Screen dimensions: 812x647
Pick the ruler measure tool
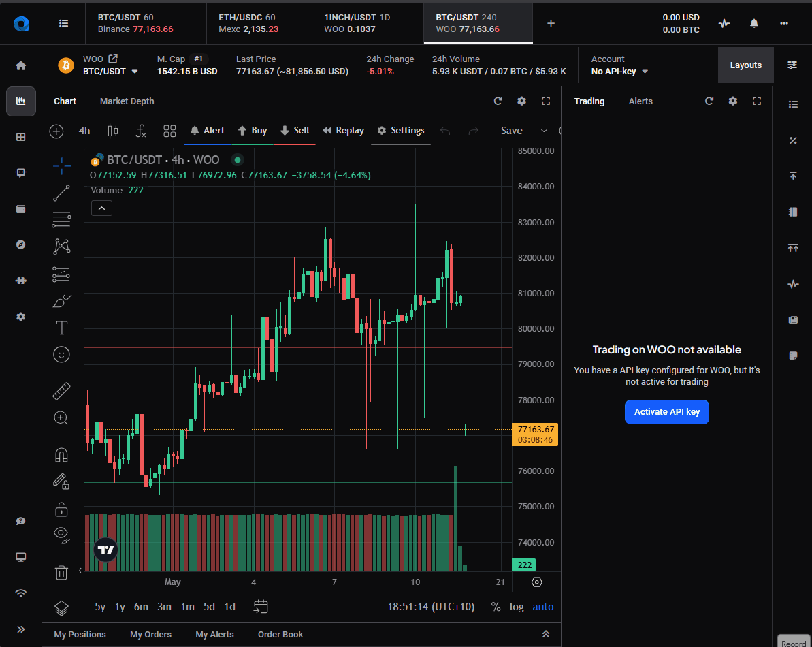tap(61, 391)
